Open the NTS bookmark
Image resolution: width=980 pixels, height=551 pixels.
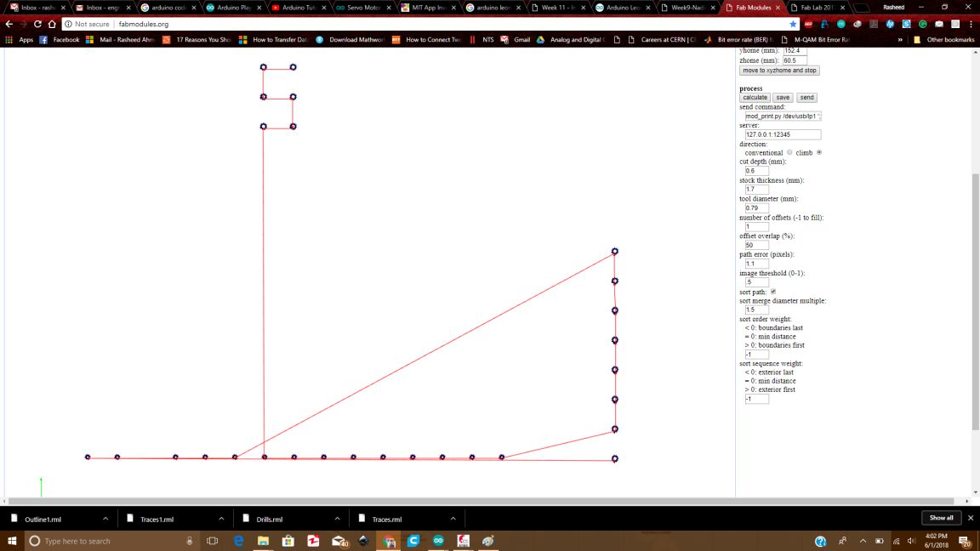(481, 39)
